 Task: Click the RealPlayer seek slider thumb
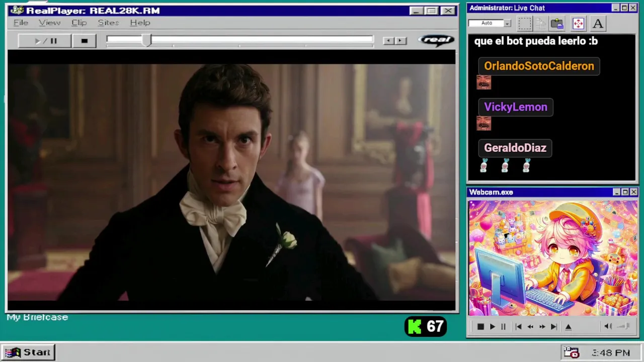tap(146, 41)
